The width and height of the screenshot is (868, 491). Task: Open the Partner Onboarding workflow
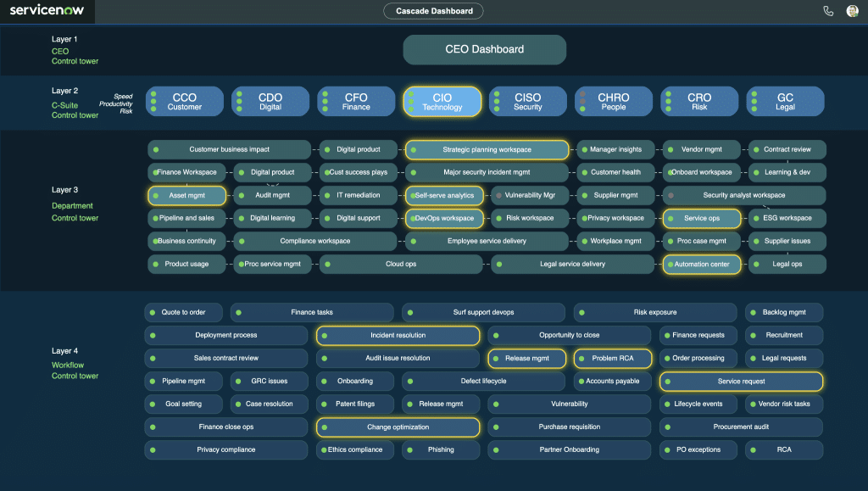pyautogui.click(x=569, y=450)
